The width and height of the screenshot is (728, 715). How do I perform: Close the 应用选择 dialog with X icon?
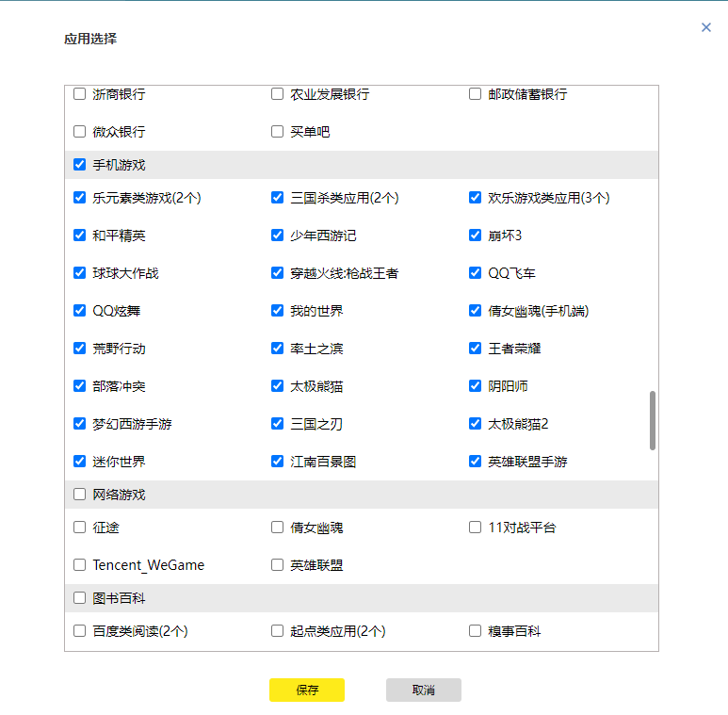[x=706, y=28]
